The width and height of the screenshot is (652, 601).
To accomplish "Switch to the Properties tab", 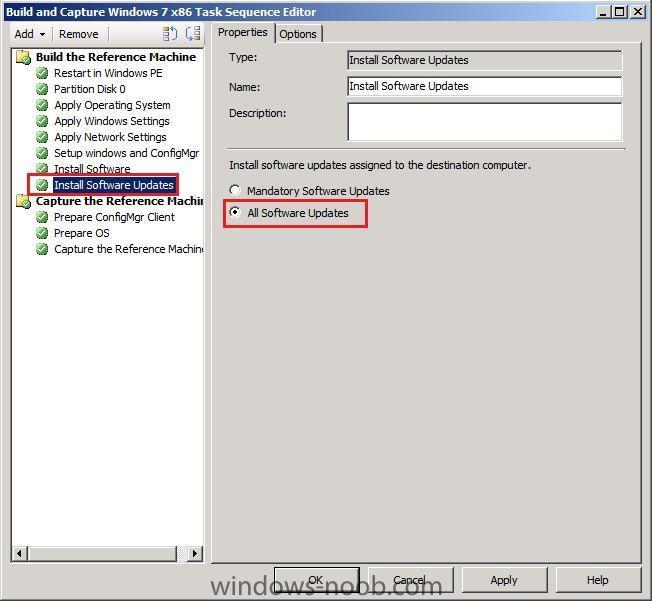I will pyautogui.click(x=243, y=32).
